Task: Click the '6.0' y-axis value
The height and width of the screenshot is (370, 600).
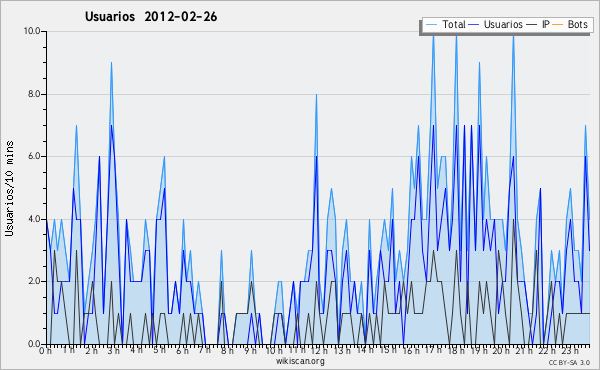Action: click(x=34, y=156)
